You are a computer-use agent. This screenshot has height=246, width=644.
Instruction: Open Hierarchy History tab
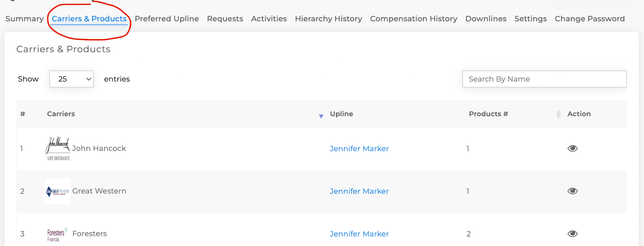point(328,19)
